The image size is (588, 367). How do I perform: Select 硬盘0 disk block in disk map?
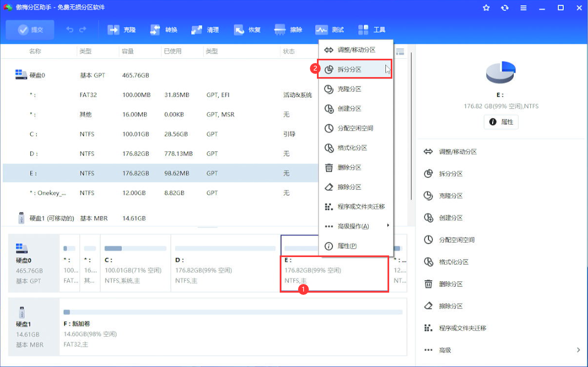34,263
